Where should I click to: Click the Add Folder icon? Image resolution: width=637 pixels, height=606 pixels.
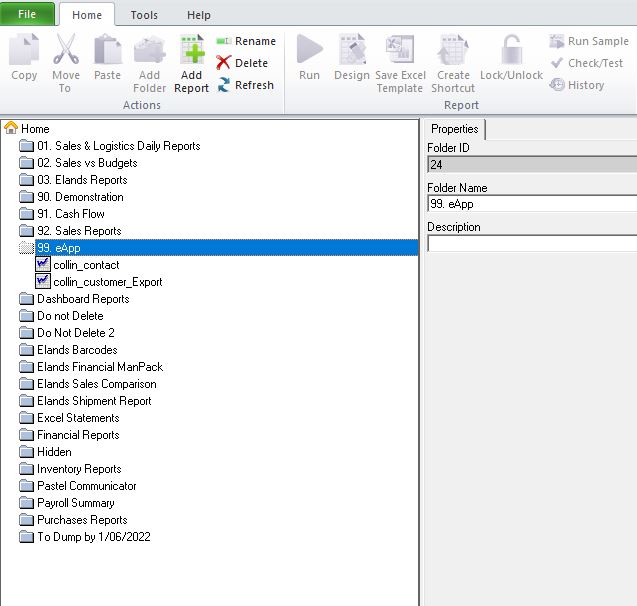point(149,52)
